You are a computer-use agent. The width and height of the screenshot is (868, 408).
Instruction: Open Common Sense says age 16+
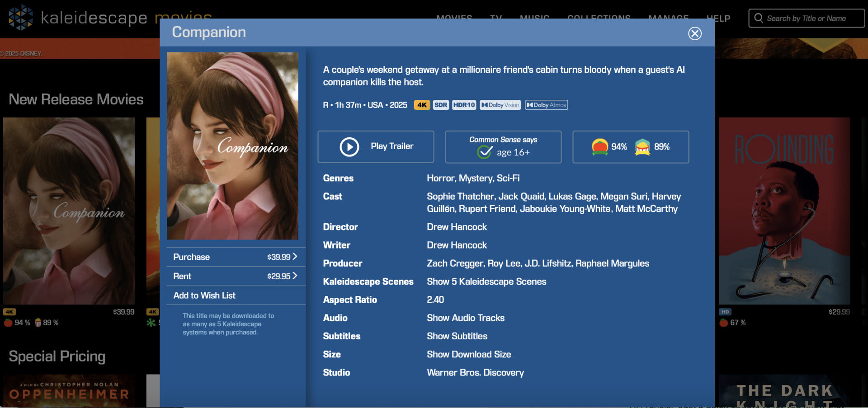point(503,147)
